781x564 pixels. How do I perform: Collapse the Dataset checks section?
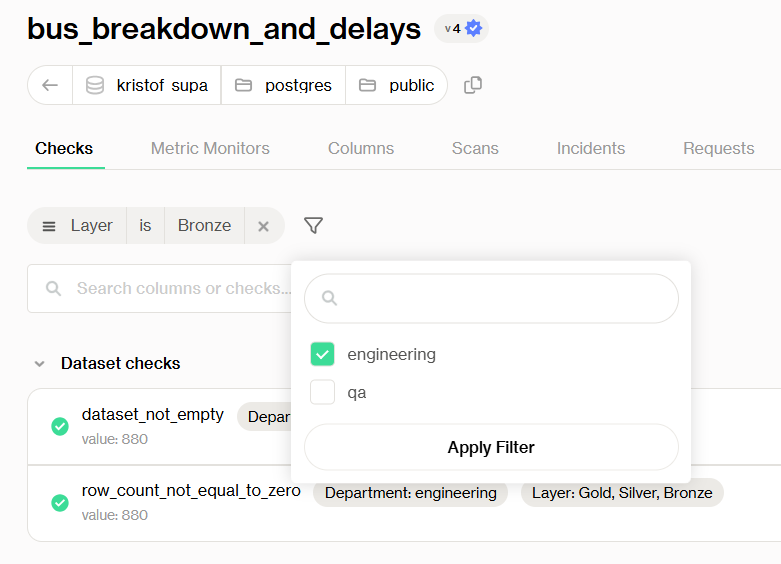(39, 364)
